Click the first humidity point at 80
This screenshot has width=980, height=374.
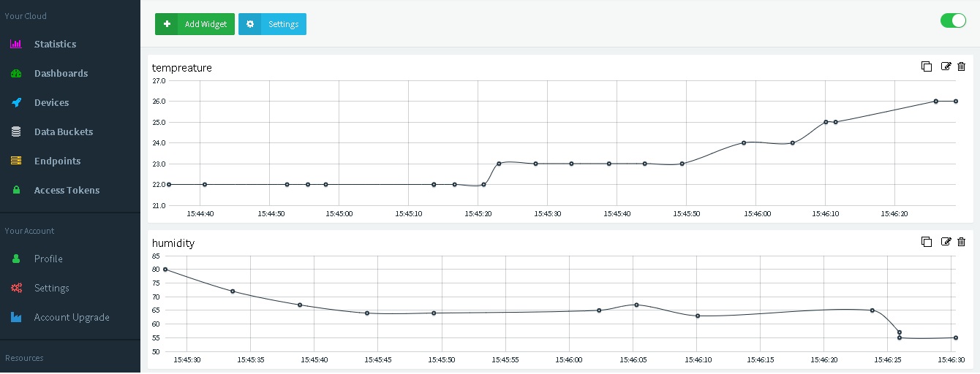coord(165,270)
